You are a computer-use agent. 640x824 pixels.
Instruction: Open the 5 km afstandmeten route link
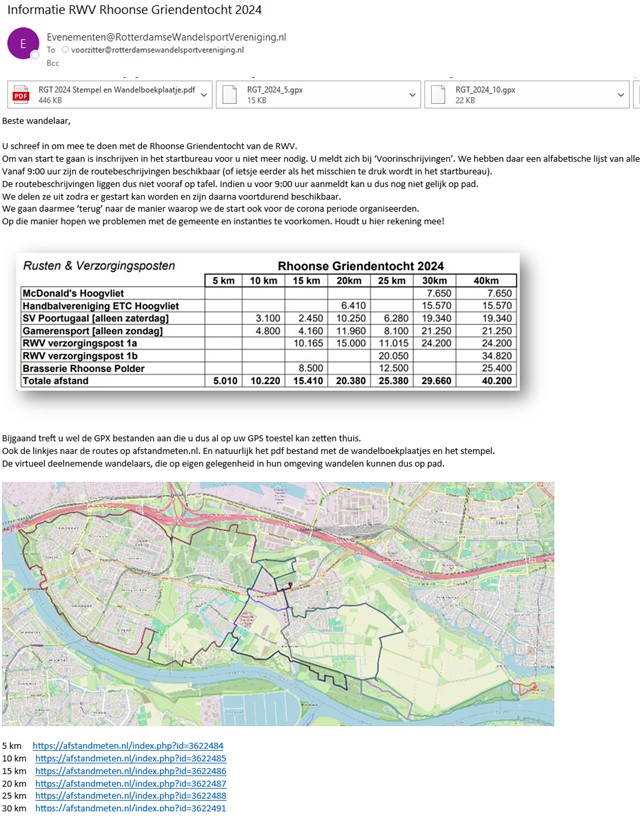coord(127,746)
